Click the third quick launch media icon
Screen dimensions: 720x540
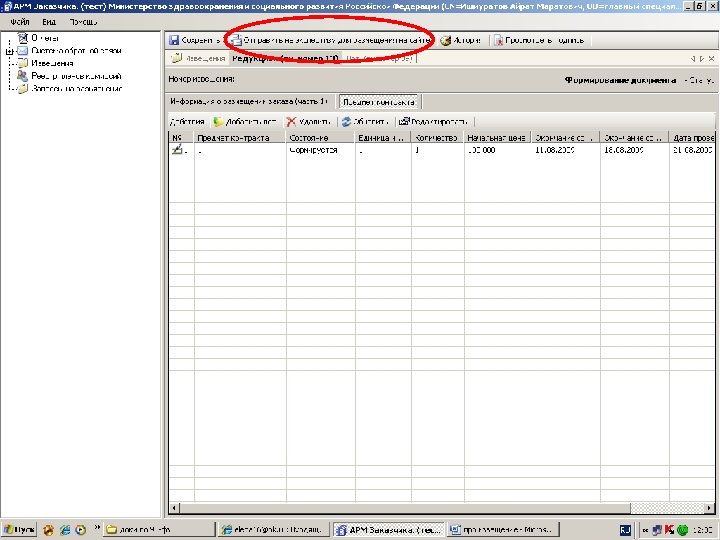point(81,529)
